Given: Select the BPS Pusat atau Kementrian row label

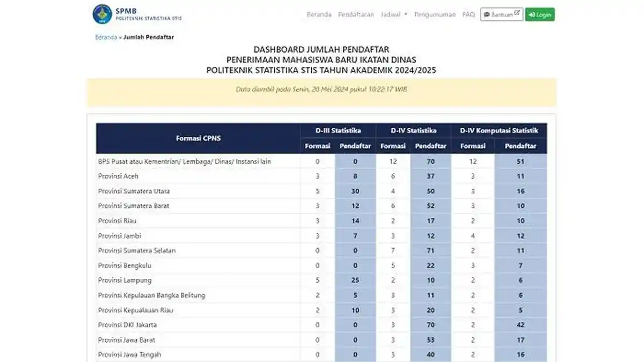Looking at the screenshot, I should (x=184, y=161).
